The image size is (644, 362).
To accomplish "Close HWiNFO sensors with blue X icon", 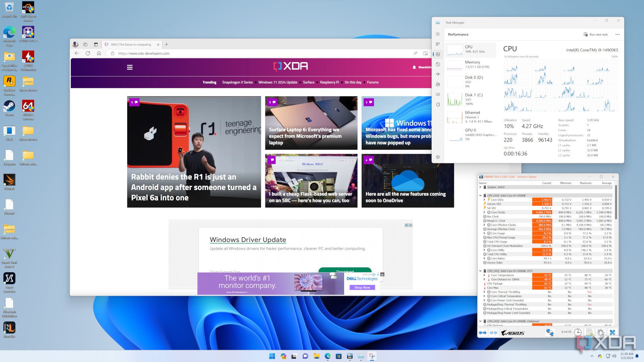I will (x=612, y=333).
